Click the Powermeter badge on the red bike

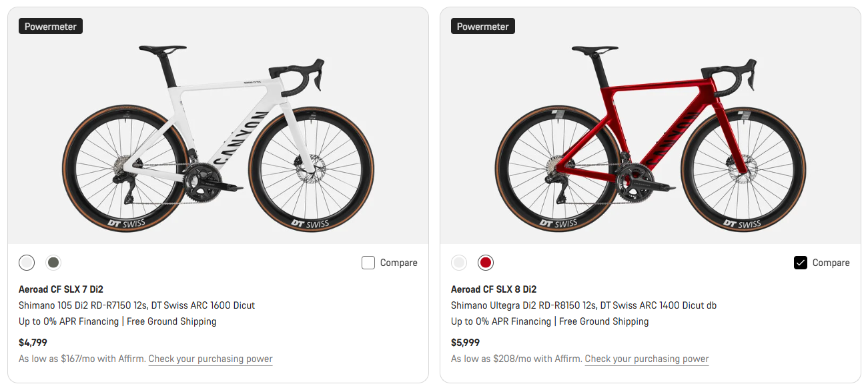[483, 27]
